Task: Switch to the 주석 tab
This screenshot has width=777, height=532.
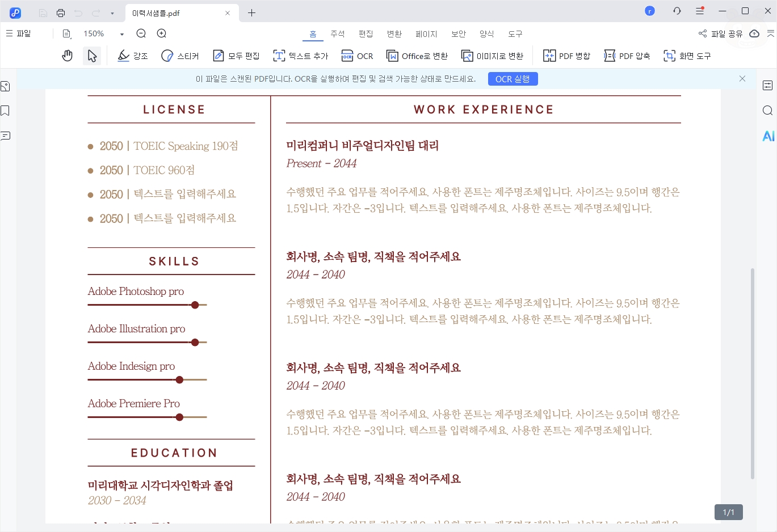Action: (x=338, y=34)
